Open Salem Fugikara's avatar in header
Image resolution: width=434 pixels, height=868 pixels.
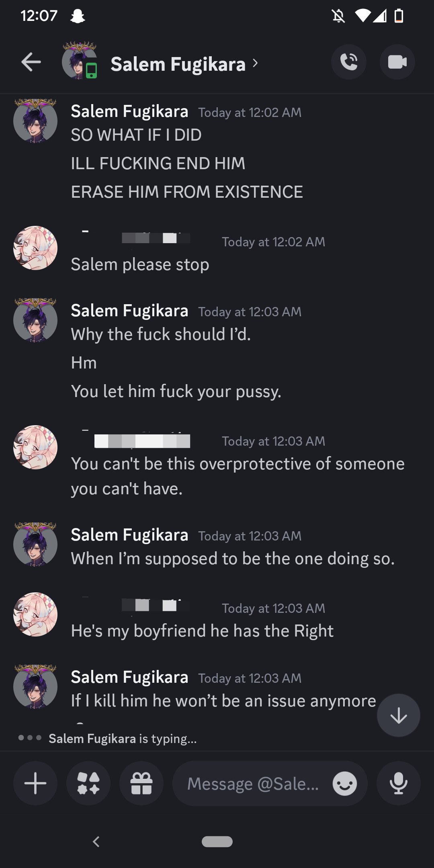tap(80, 60)
